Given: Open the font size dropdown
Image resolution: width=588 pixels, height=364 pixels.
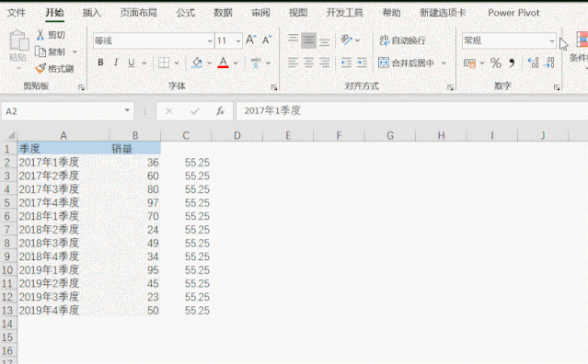Looking at the screenshot, I should [x=238, y=40].
